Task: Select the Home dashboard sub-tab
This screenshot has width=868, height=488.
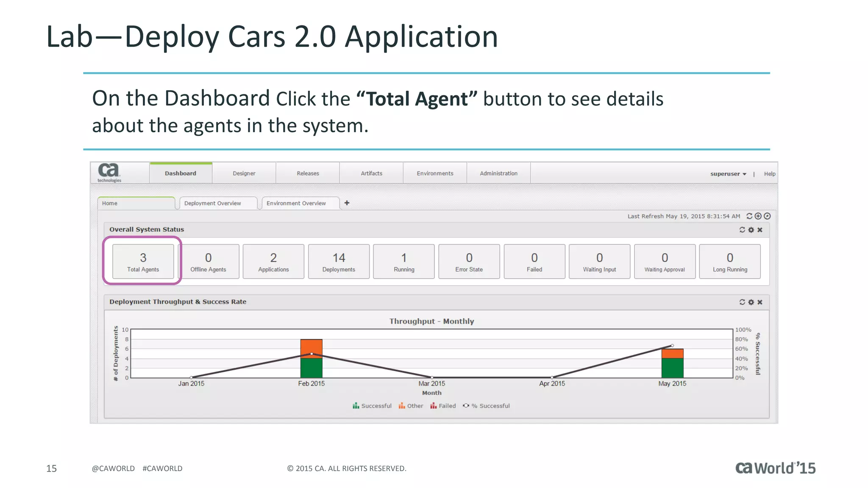Action: click(x=136, y=203)
